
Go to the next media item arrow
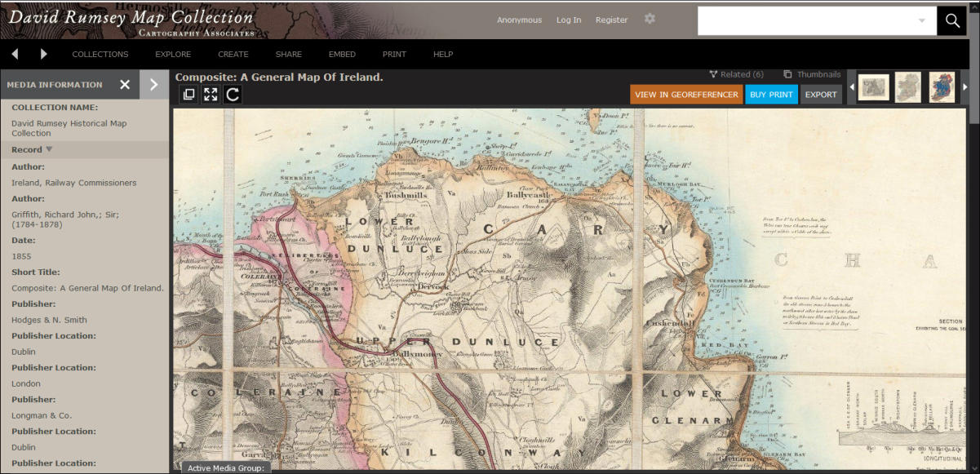pyautogui.click(x=43, y=55)
